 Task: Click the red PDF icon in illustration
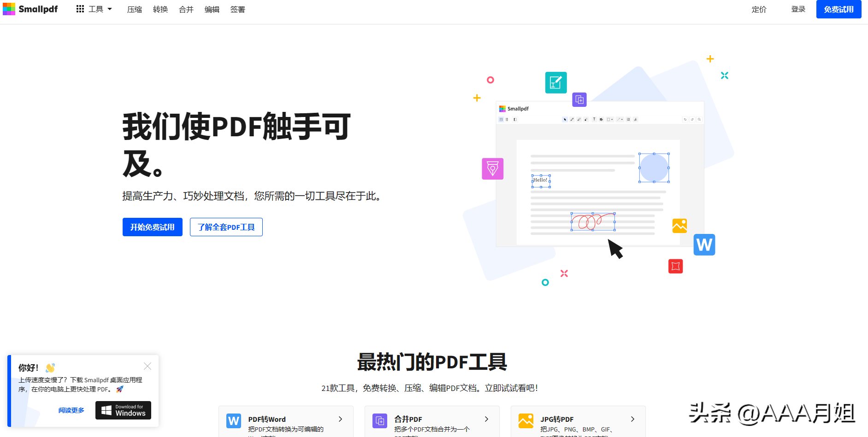(x=676, y=266)
